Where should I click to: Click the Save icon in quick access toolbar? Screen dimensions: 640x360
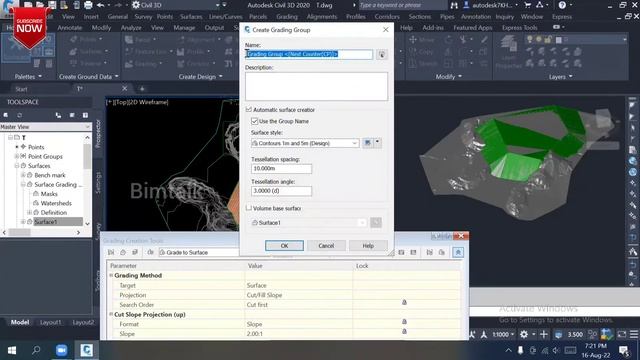pyautogui.click(x=52, y=5)
